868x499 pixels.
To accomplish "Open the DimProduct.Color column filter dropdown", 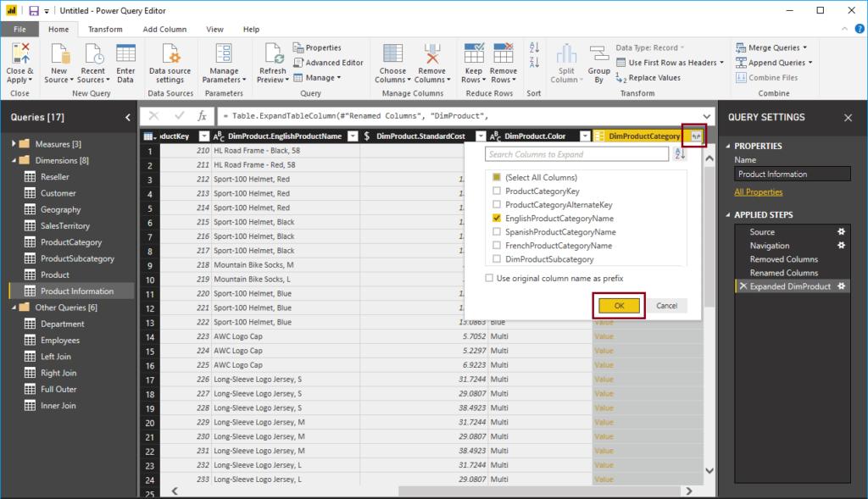I will [583, 136].
